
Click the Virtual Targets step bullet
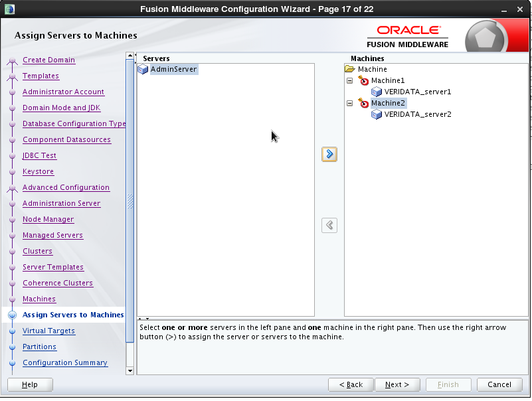[12, 331]
